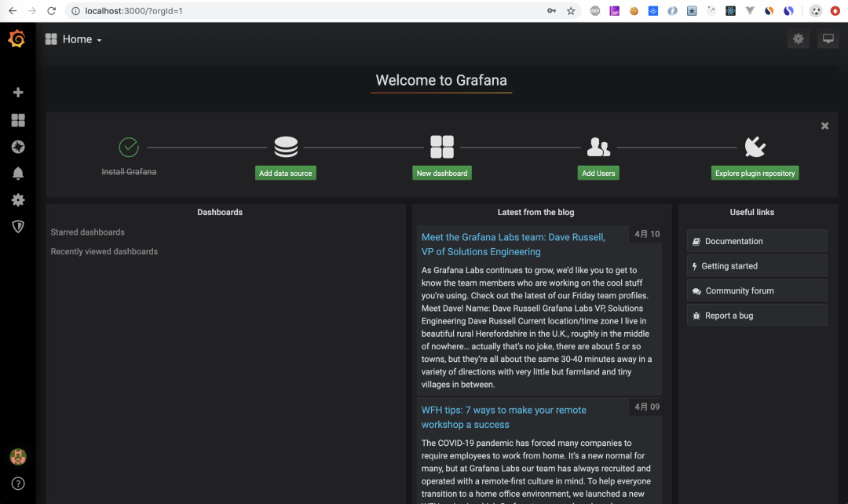Click the database icon above Add data source

286,147
